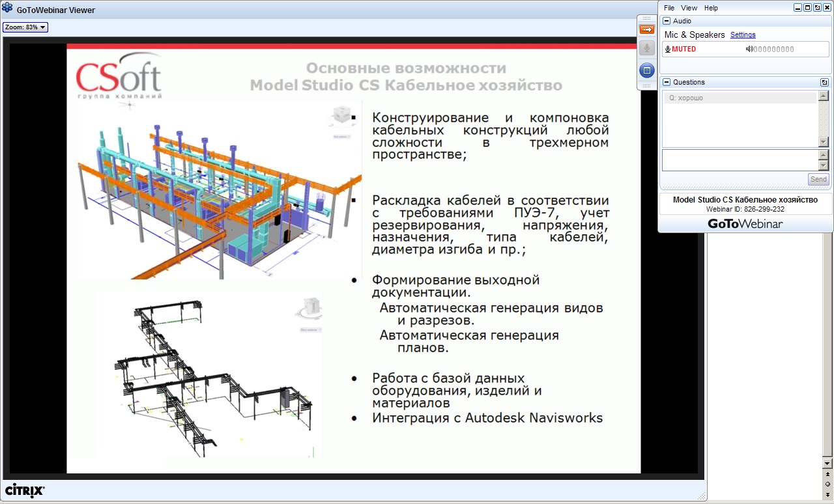
Task: Click question input scroll down arrow
Action: (824, 165)
